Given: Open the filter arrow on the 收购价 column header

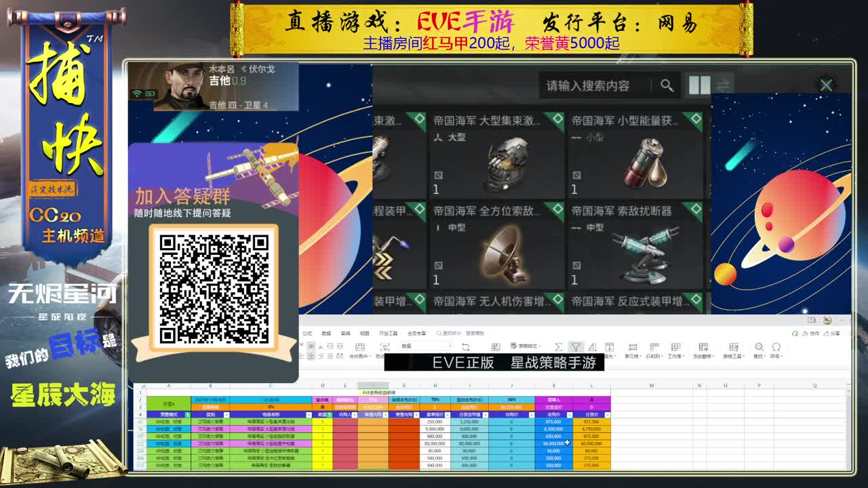Looking at the screenshot, I should (x=570, y=415).
